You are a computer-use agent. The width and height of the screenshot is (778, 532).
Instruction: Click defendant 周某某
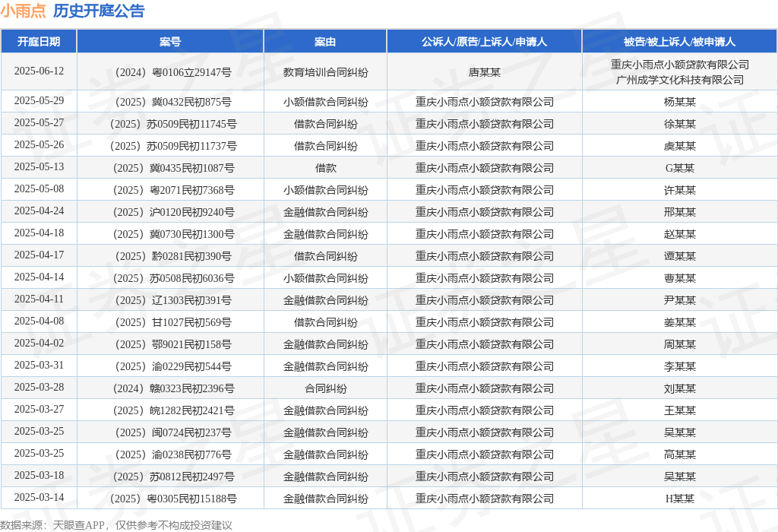click(x=680, y=344)
